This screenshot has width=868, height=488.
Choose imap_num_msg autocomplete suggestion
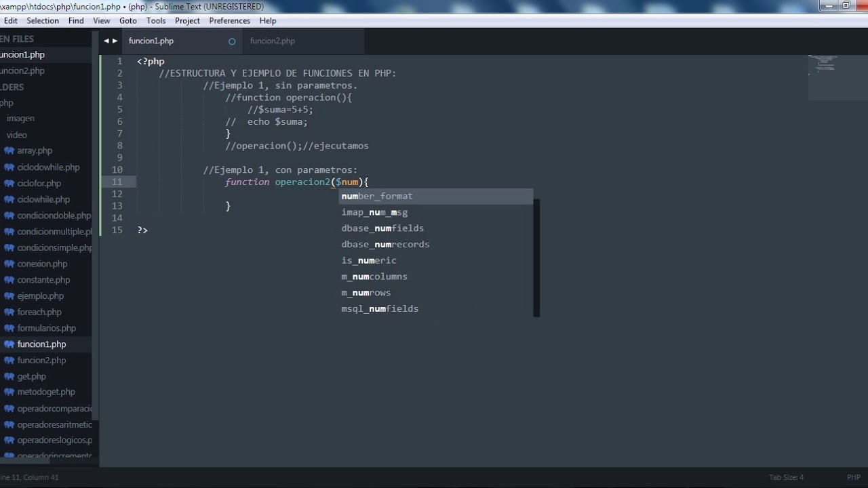(435, 212)
